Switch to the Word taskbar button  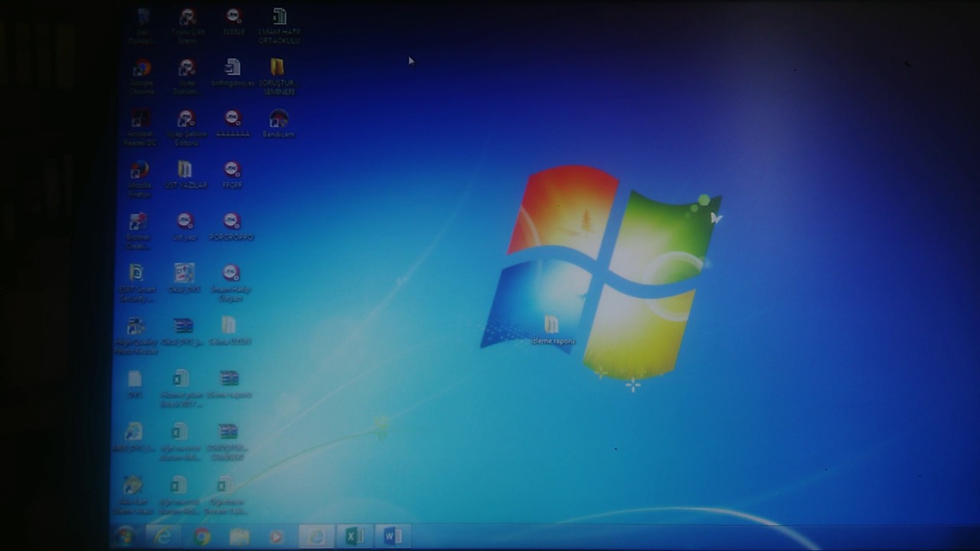coord(392,536)
